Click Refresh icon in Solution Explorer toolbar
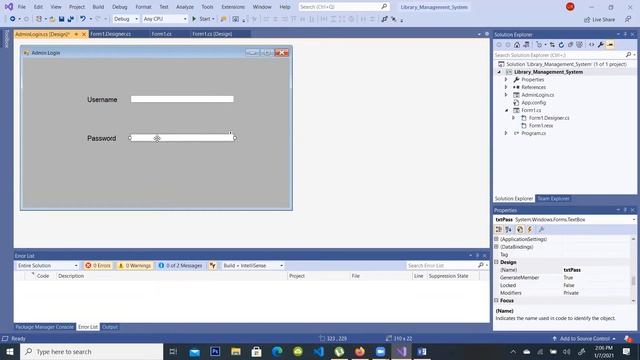Image resolution: width=640 pixels, height=360 pixels. pos(561,45)
